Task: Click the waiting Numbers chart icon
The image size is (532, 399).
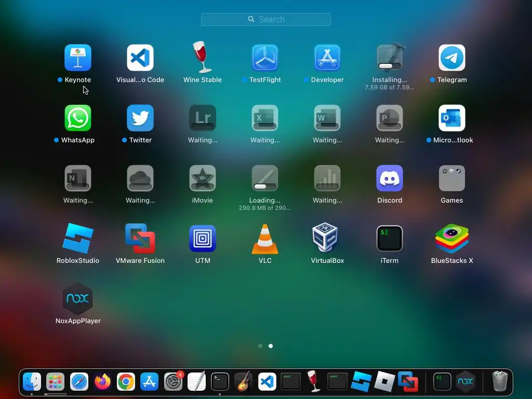Action: coord(327,178)
